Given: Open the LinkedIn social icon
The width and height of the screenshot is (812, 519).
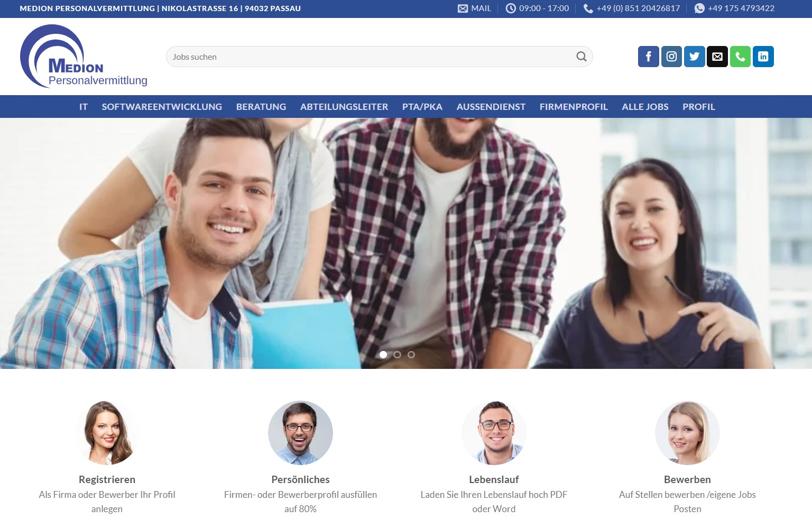Looking at the screenshot, I should (x=763, y=57).
